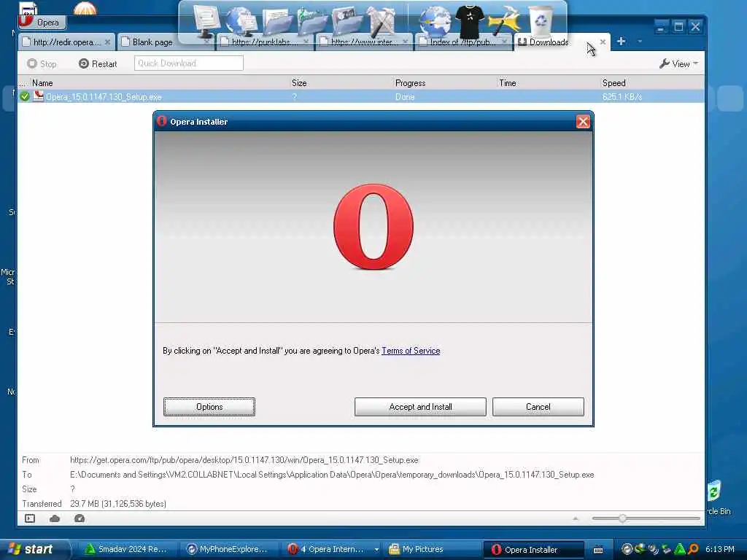This screenshot has height=560, width=747.
Task: Launch the hammer tools dock icon
Action: (x=381, y=22)
